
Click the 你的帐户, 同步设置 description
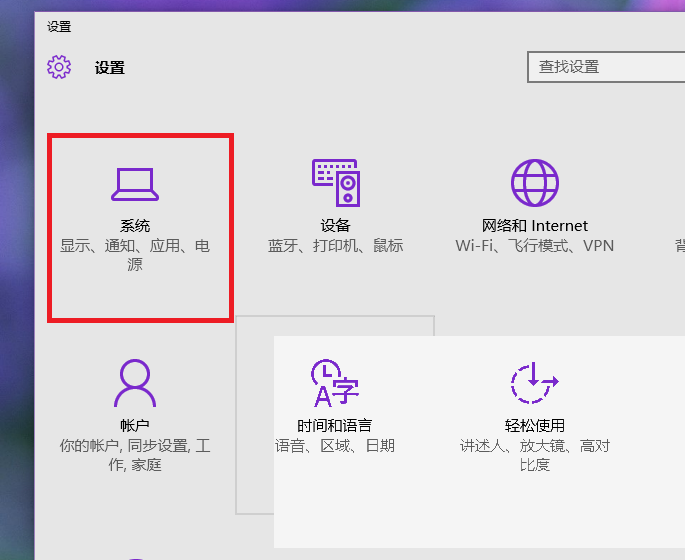[x=135, y=455]
